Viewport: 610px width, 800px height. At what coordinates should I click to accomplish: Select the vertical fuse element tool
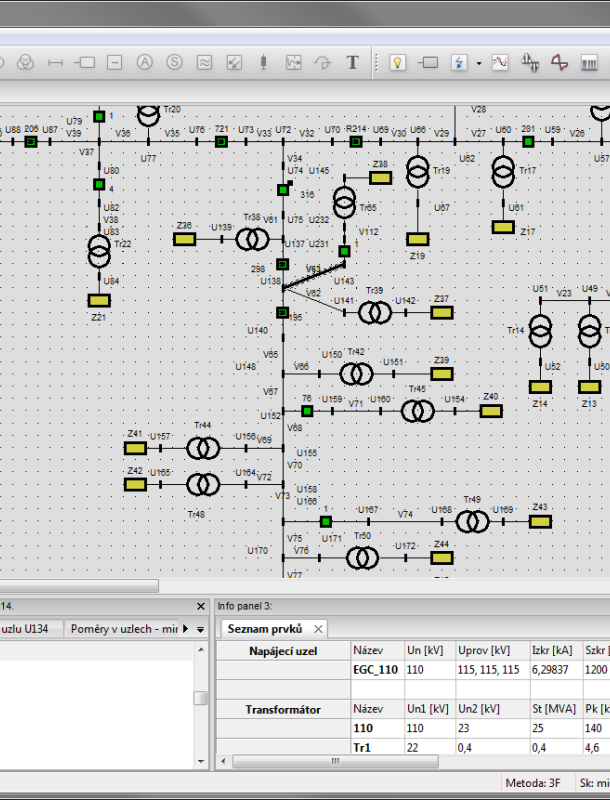click(x=264, y=63)
